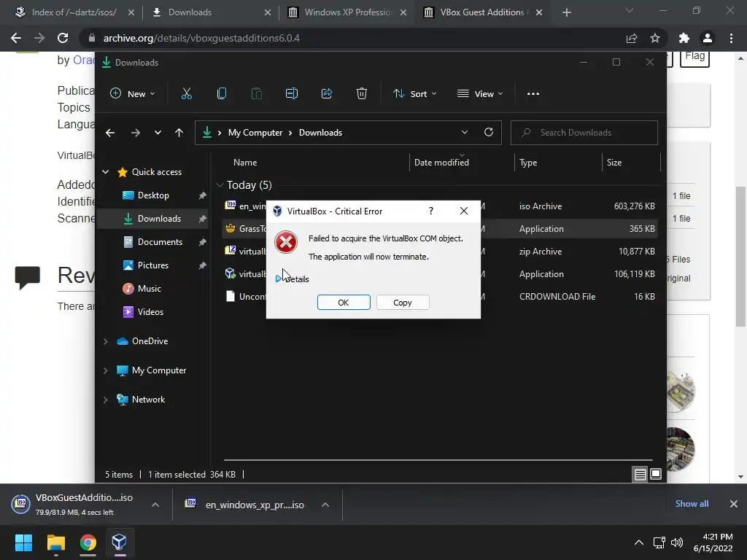Click the Explorer horizontal scrollbar
747x560 pixels.
[438, 461]
